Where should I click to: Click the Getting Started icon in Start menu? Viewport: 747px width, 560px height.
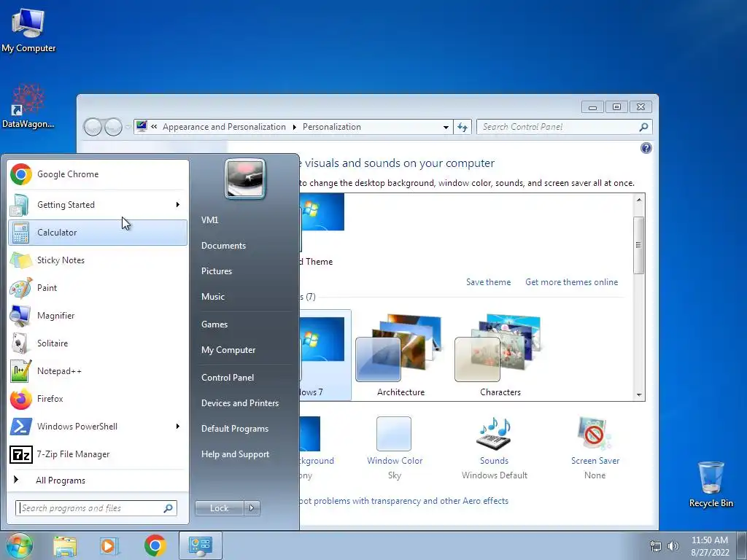point(20,205)
